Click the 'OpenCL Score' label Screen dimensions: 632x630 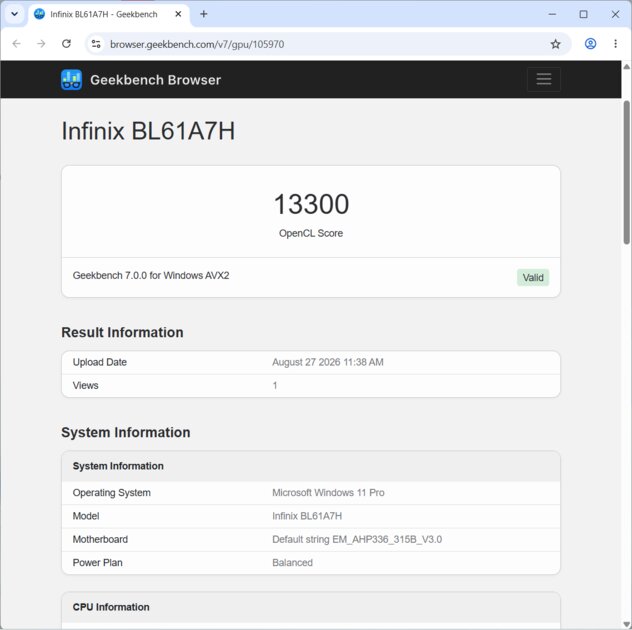point(311,233)
